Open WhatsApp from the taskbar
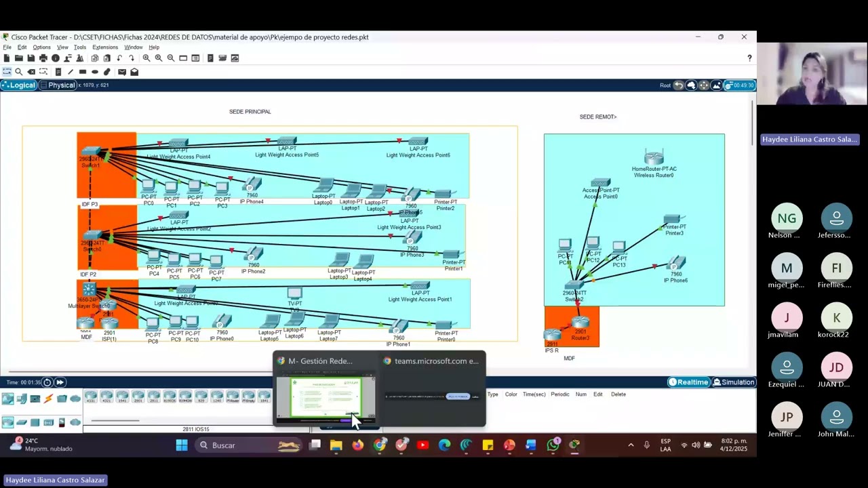Viewport: 868px width, 488px height. pos(553,445)
